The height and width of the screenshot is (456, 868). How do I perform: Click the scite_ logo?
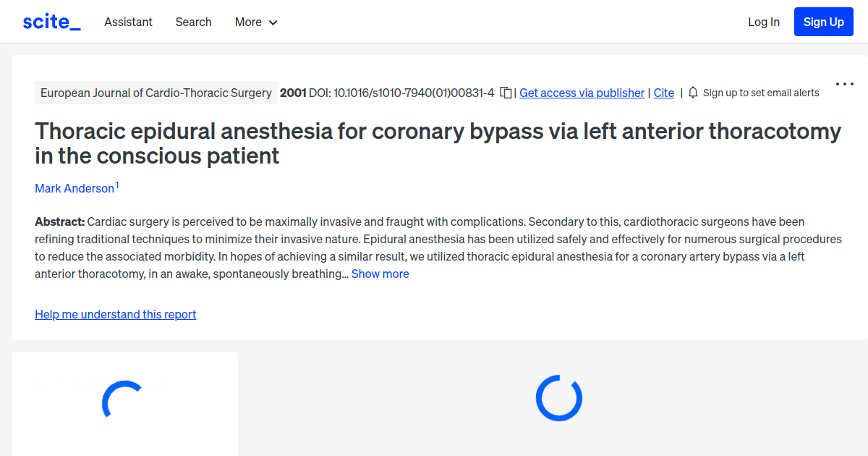51,21
